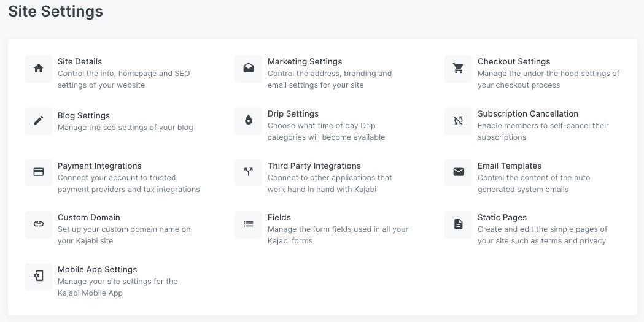Click the document icon for Static Pages
Viewport: 644px width, 322px height.
tap(459, 224)
